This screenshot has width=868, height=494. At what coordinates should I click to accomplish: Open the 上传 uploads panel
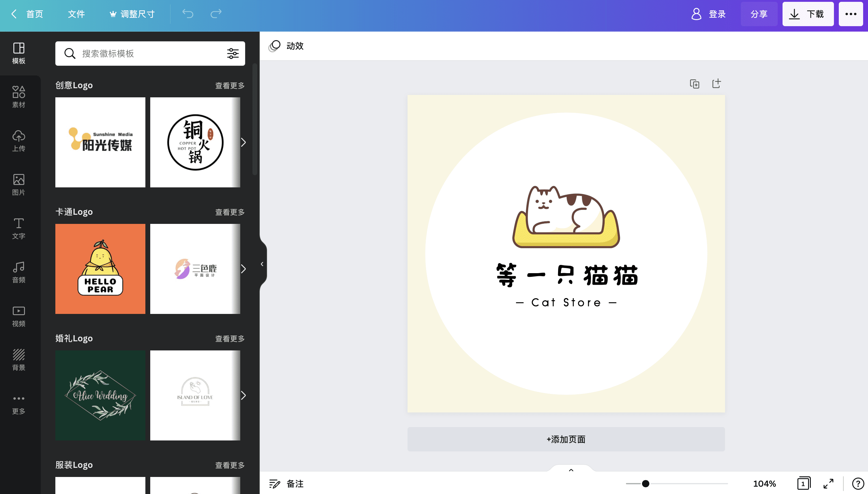(x=19, y=140)
